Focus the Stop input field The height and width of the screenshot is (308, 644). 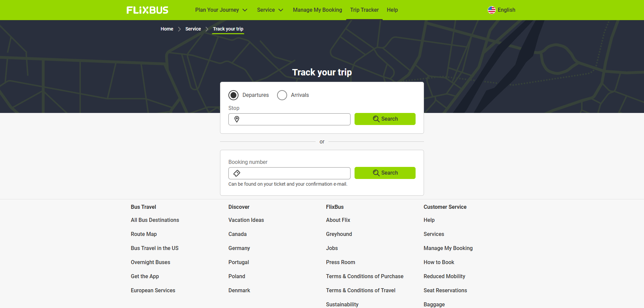point(289,119)
